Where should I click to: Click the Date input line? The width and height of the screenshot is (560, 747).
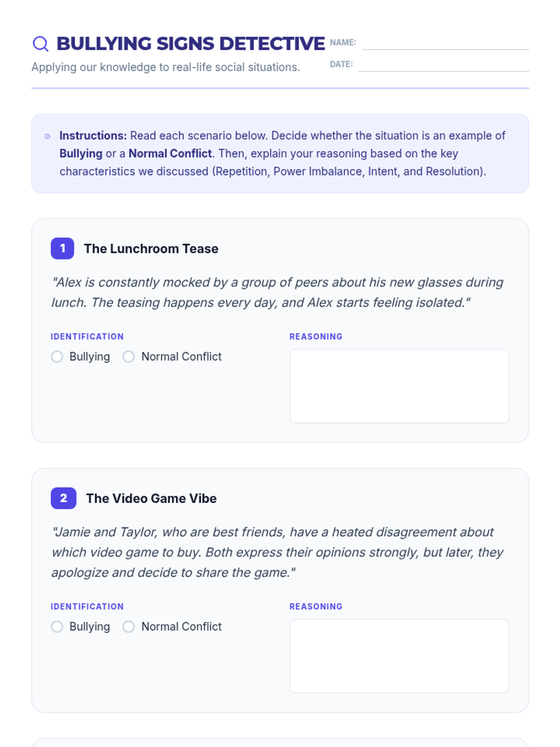pyautogui.click(x=443, y=65)
